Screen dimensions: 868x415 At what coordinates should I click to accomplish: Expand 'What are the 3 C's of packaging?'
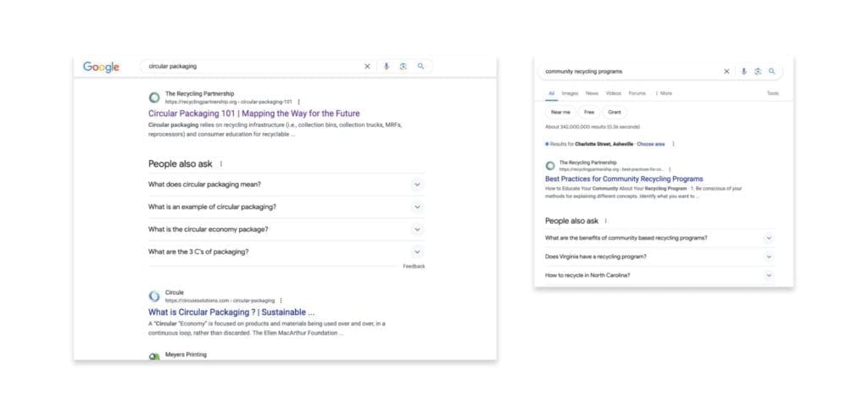point(417,252)
